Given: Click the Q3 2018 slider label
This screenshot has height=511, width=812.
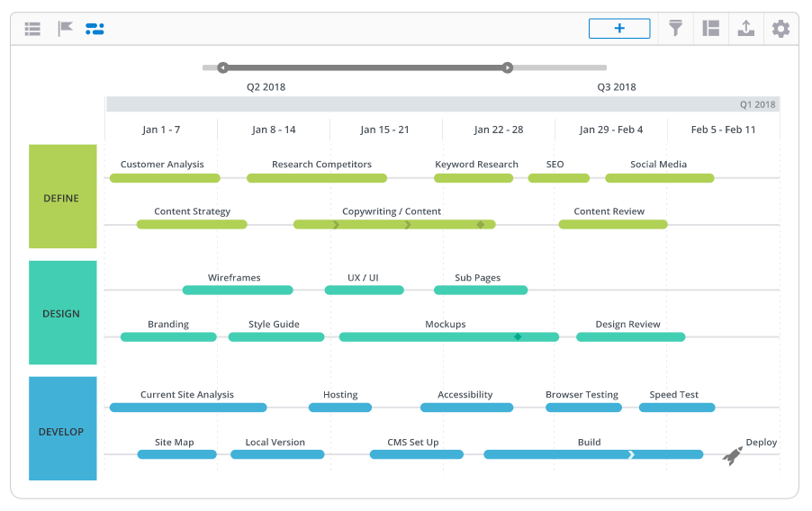Looking at the screenshot, I should tap(617, 87).
